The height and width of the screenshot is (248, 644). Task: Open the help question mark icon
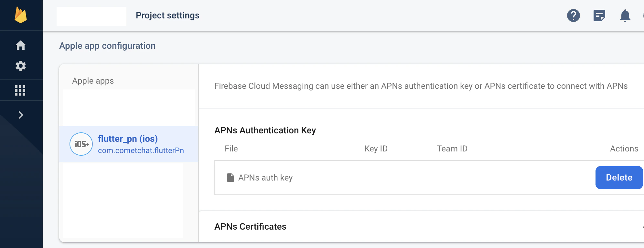pyautogui.click(x=573, y=15)
